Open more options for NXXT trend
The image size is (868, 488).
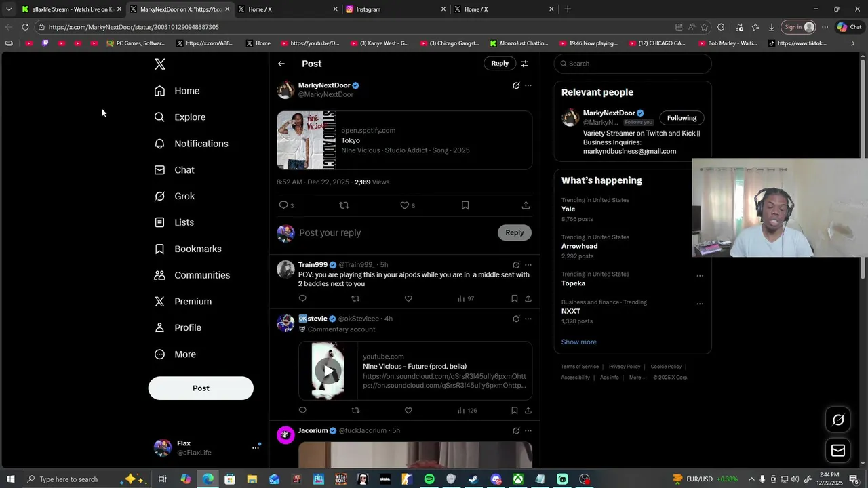pos(700,304)
